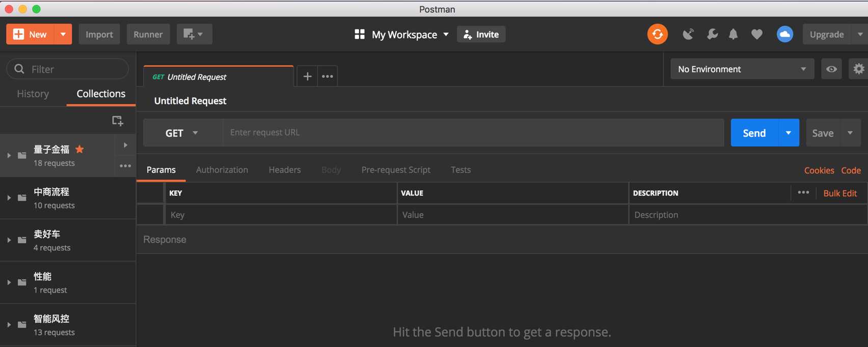Click the New button
Image resolution: width=868 pixels, height=347 pixels.
(30, 34)
